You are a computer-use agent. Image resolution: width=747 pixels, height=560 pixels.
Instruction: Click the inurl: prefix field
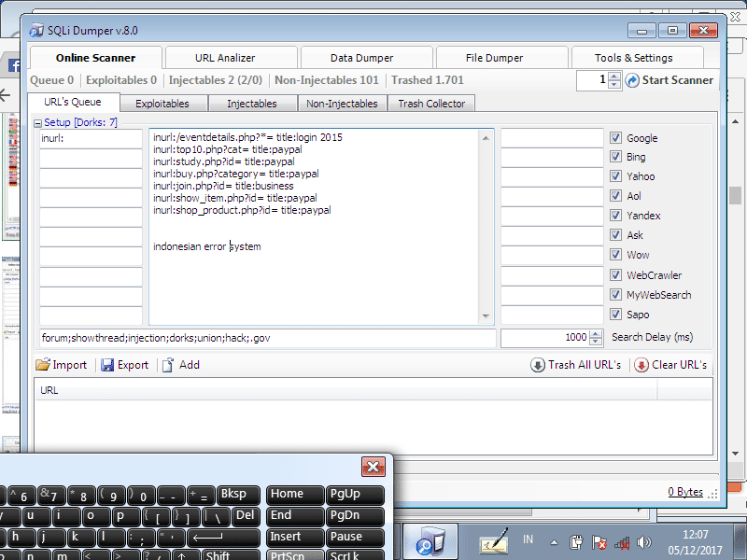91,138
